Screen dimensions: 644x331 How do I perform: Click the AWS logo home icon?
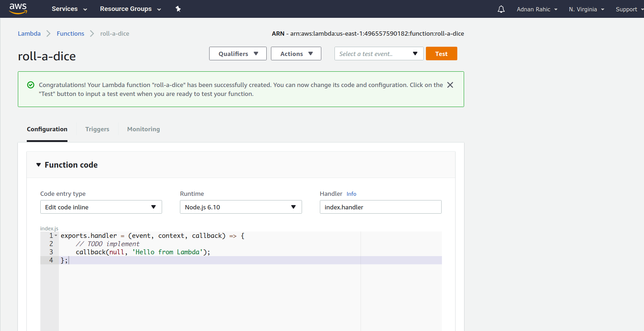click(18, 9)
